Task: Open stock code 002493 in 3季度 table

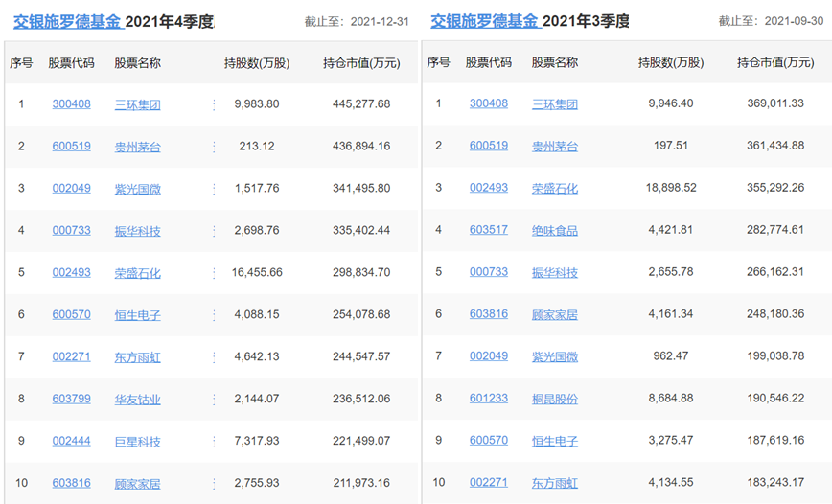Action: (x=489, y=188)
